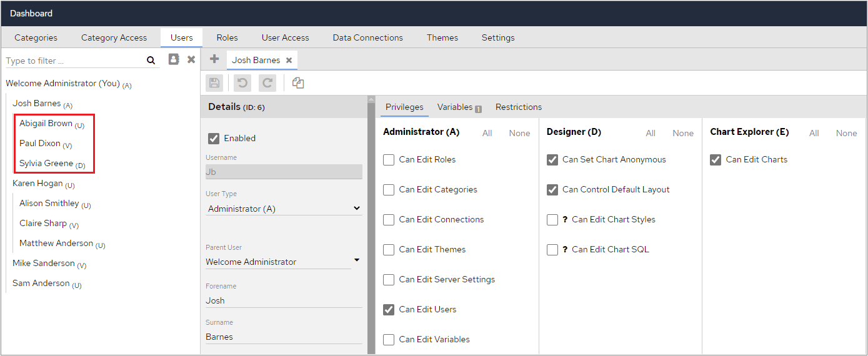Select the Users tab
868x356 pixels.
[182, 37]
